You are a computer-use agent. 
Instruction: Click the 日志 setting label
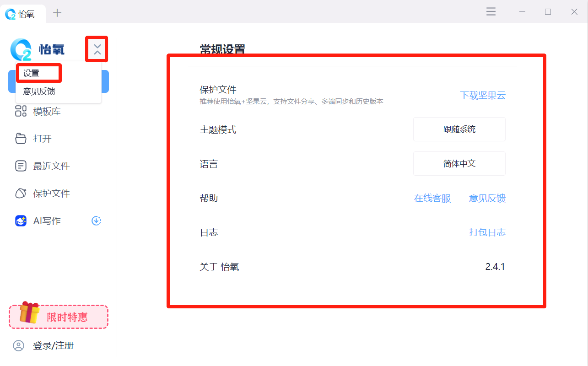coord(209,232)
